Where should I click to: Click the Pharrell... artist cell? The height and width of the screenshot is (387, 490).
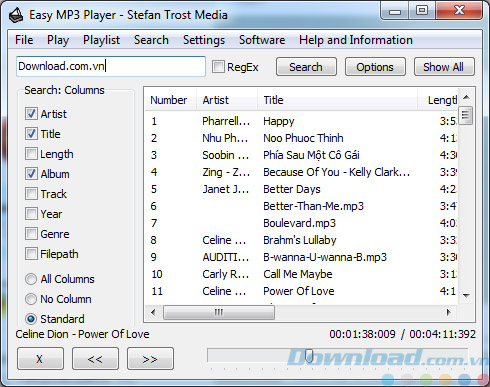click(x=226, y=121)
